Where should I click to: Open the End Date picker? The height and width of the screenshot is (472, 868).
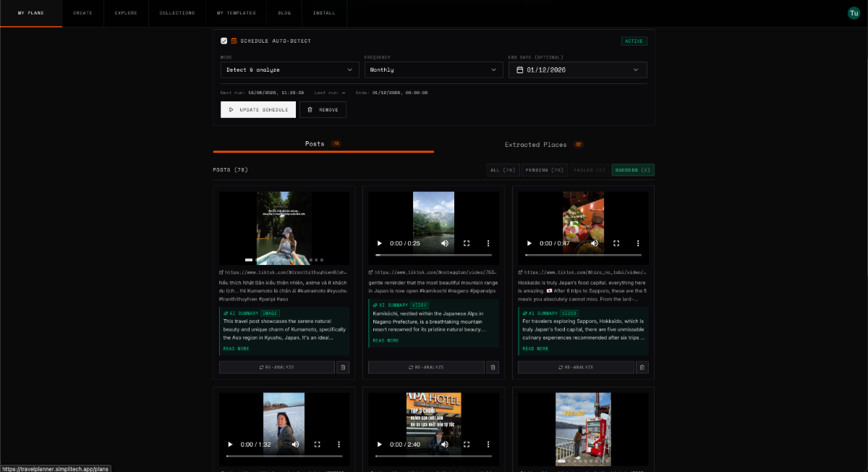[577, 69]
